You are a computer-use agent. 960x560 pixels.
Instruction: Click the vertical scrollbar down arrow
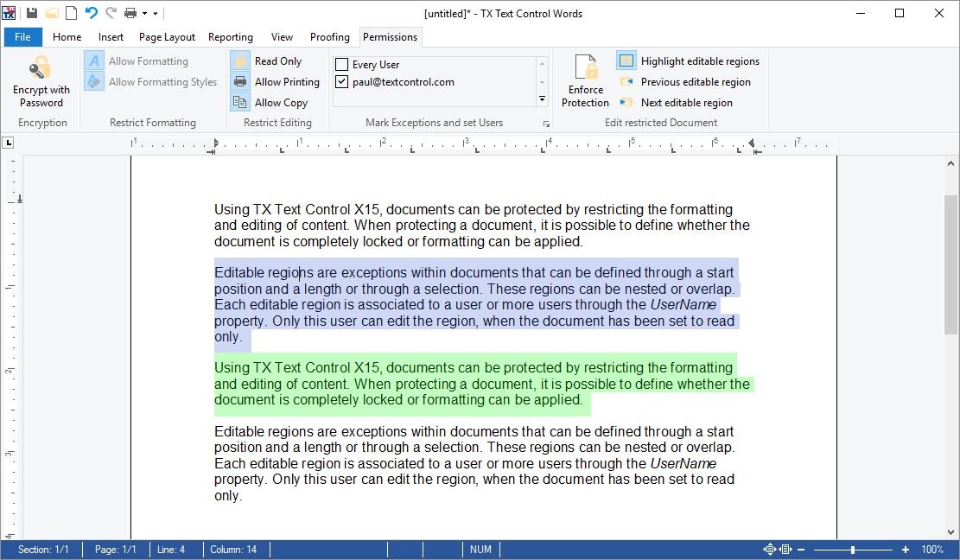click(950, 532)
